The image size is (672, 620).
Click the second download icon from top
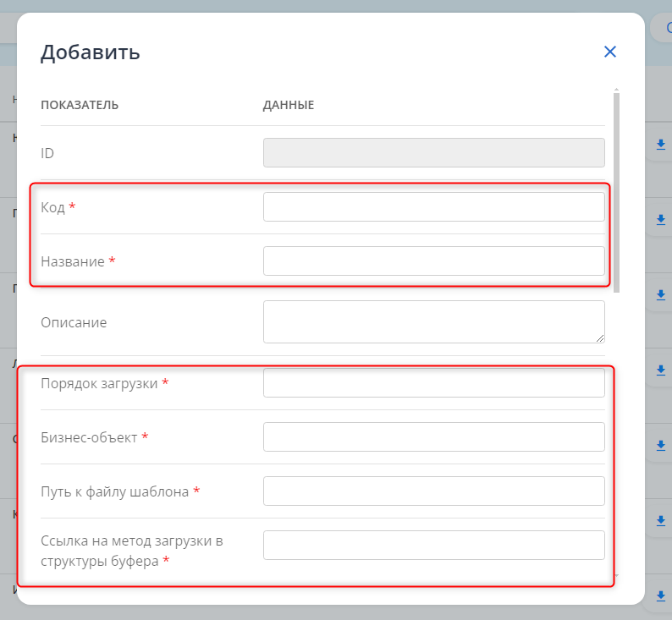661,220
